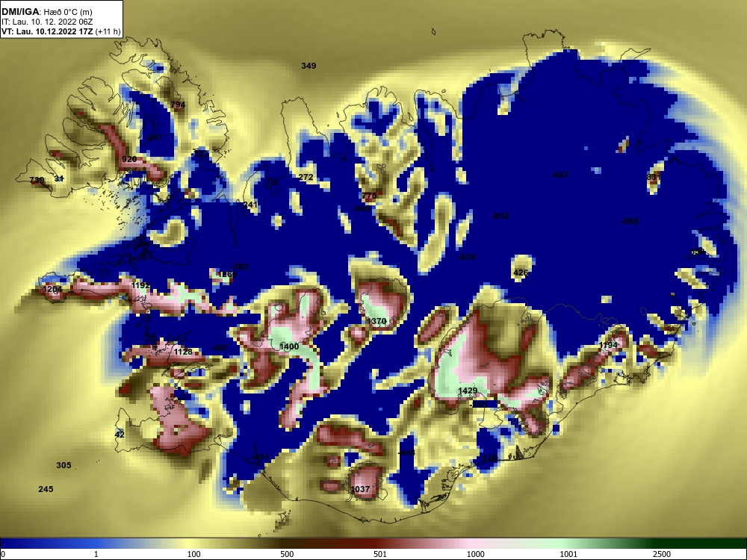Click the 426 value on the map
747x560 pixels.
click(521, 273)
